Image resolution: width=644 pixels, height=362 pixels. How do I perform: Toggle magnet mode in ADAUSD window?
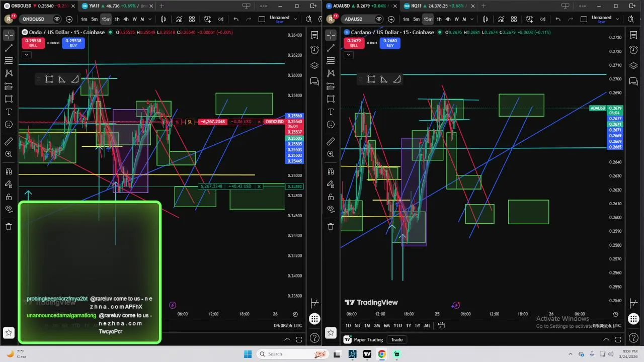click(331, 171)
